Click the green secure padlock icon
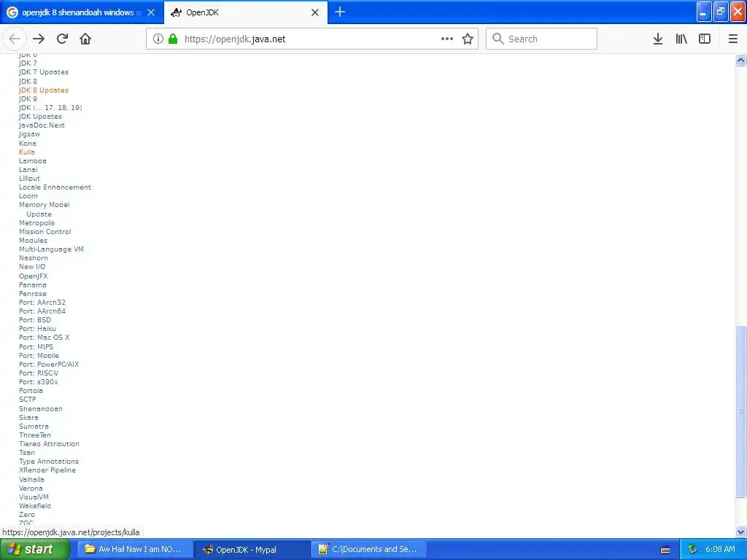 tap(173, 39)
